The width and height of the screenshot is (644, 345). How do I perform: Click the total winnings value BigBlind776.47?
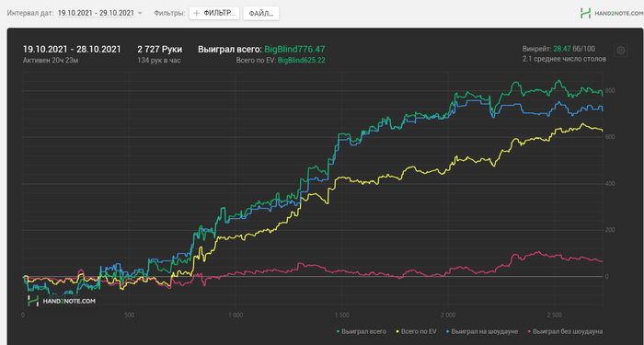coord(294,50)
